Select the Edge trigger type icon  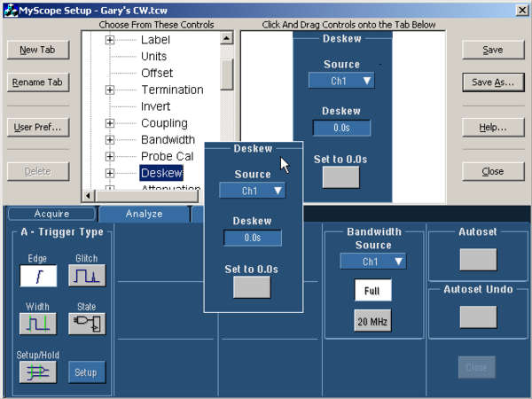(38, 277)
